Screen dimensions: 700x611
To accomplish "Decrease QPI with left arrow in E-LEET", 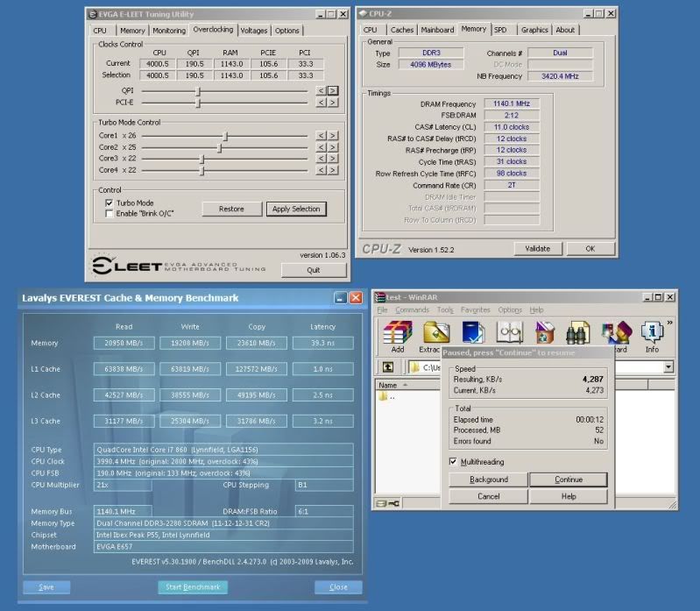I will coord(321,90).
